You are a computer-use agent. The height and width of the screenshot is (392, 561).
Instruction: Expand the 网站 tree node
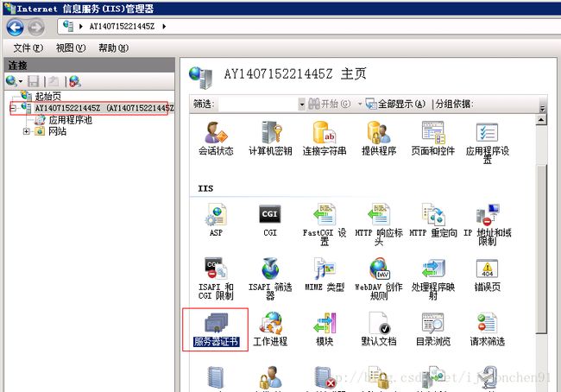point(26,132)
